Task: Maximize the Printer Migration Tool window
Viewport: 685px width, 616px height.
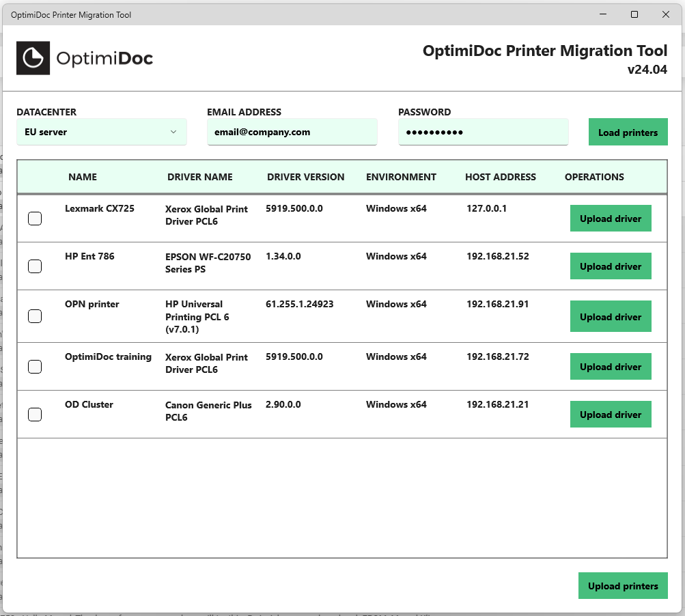Action: click(634, 14)
